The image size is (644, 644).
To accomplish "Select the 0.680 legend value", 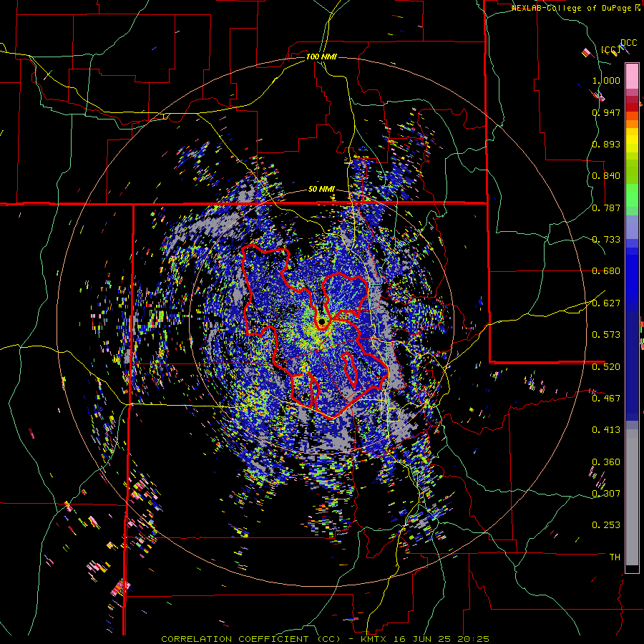I will [606, 271].
